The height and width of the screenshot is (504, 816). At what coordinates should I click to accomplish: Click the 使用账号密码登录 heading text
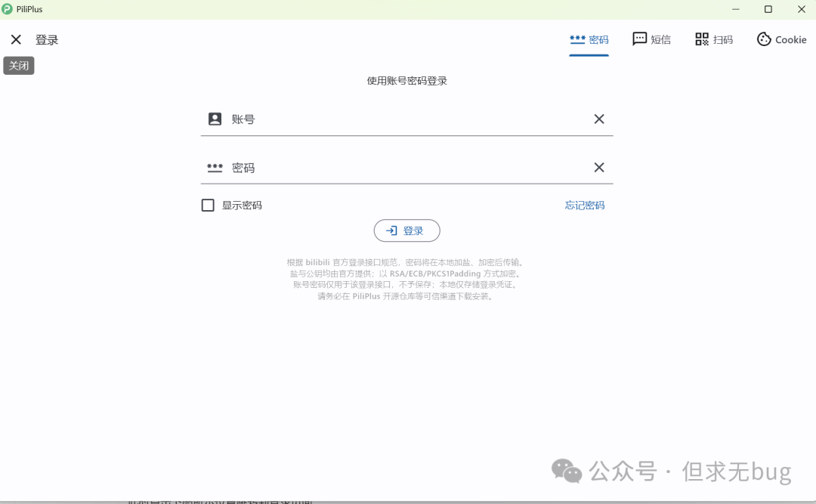[x=406, y=81]
